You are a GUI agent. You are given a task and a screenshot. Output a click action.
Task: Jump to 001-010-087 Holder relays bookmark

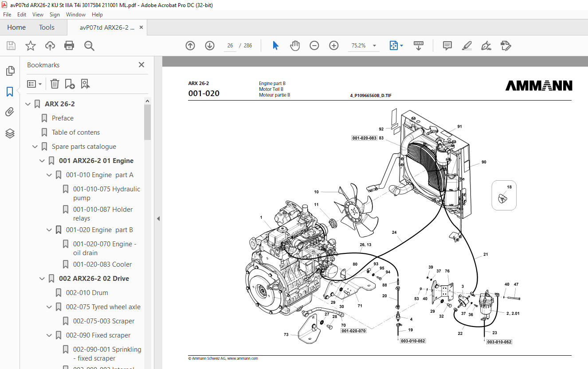[103, 214]
